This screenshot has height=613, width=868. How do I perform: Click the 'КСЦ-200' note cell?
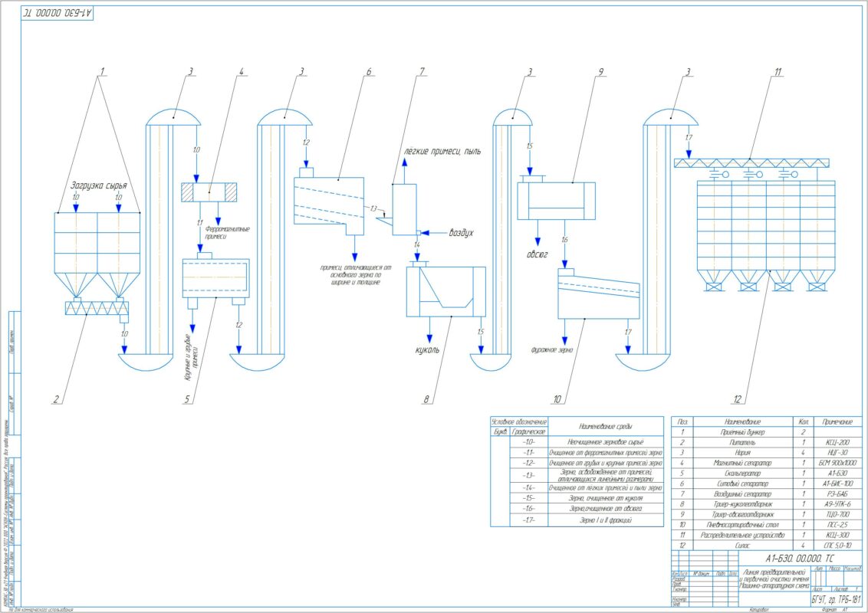[x=838, y=443]
